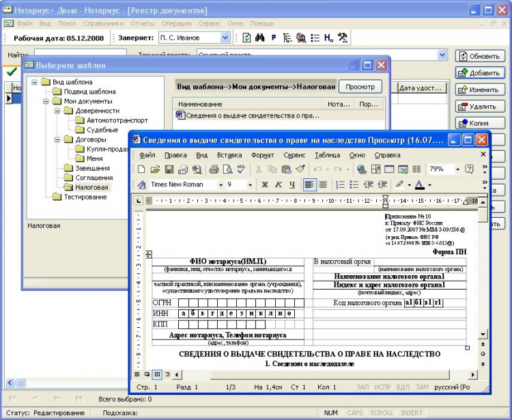Viewport: 512px width, 420px height.
Task: Click the spelling check icon in Word
Action: [241, 169]
